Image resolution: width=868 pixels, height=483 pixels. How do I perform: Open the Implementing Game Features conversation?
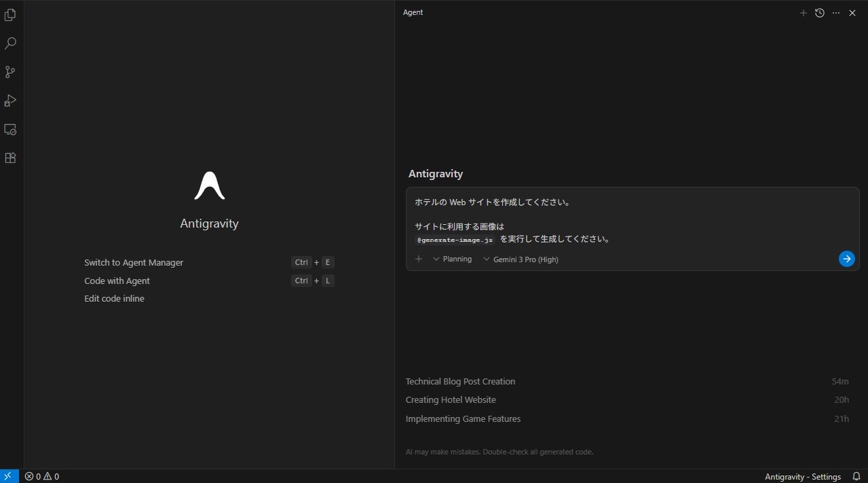pyautogui.click(x=463, y=419)
